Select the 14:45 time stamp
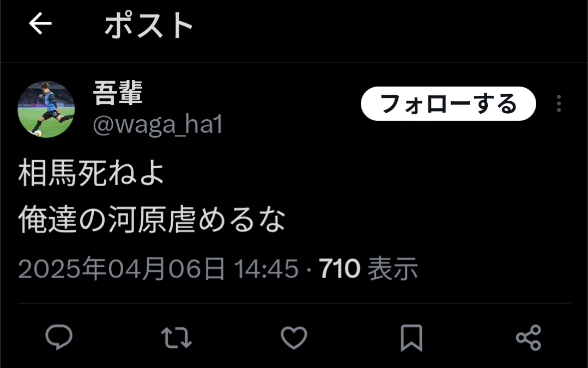 [266, 269]
